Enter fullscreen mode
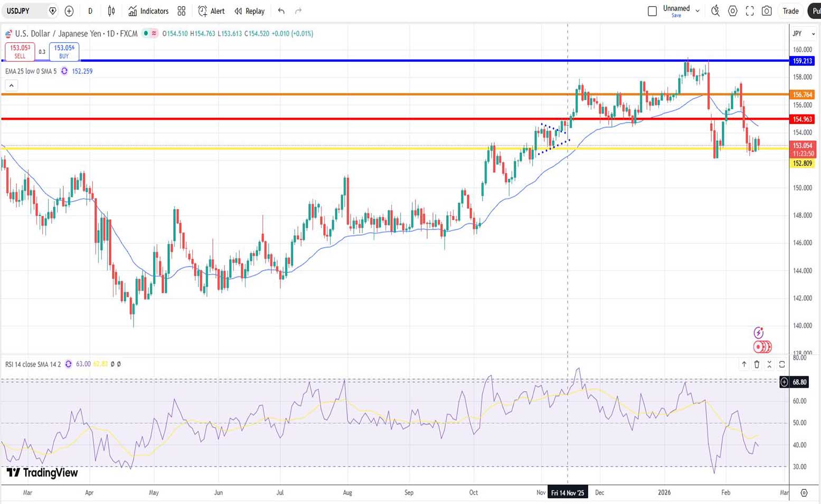 coord(750,11)
